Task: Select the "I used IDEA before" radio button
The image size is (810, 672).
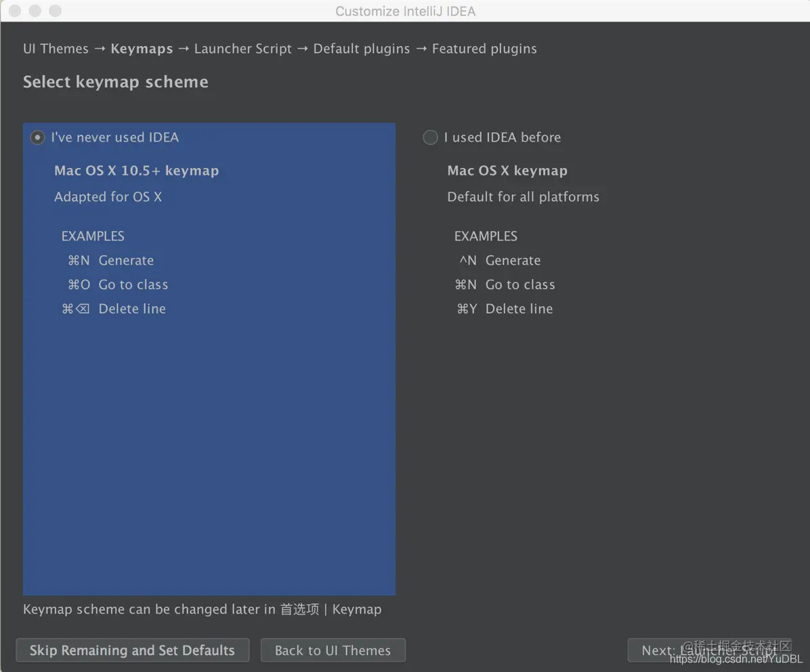Action: [x=430, y=138]
